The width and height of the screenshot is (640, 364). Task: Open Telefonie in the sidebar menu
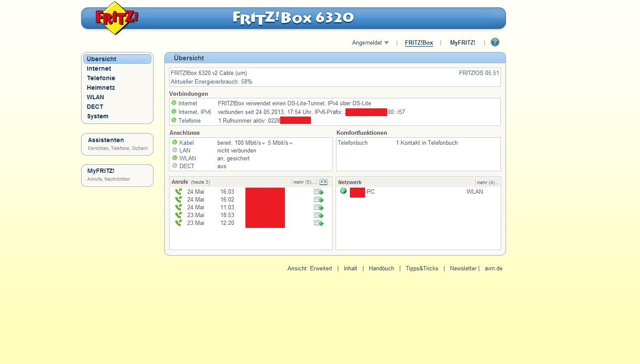pos(101,78)
